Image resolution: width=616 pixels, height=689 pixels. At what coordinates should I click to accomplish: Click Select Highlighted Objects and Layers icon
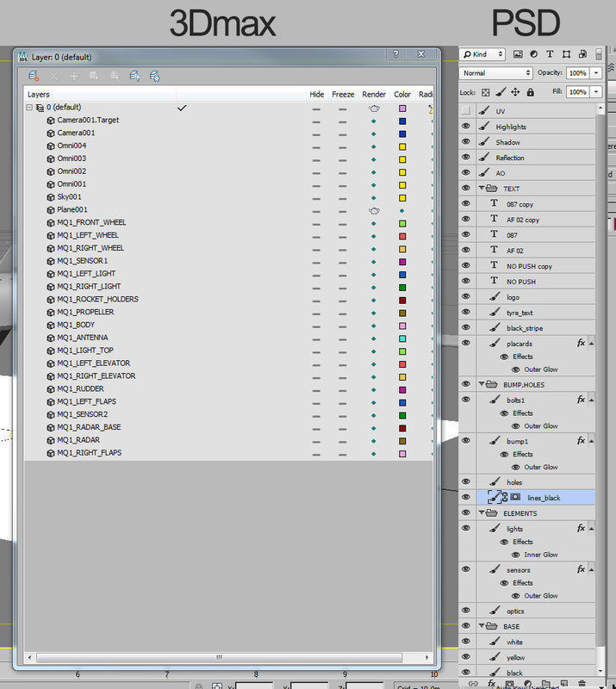point(94,76)
